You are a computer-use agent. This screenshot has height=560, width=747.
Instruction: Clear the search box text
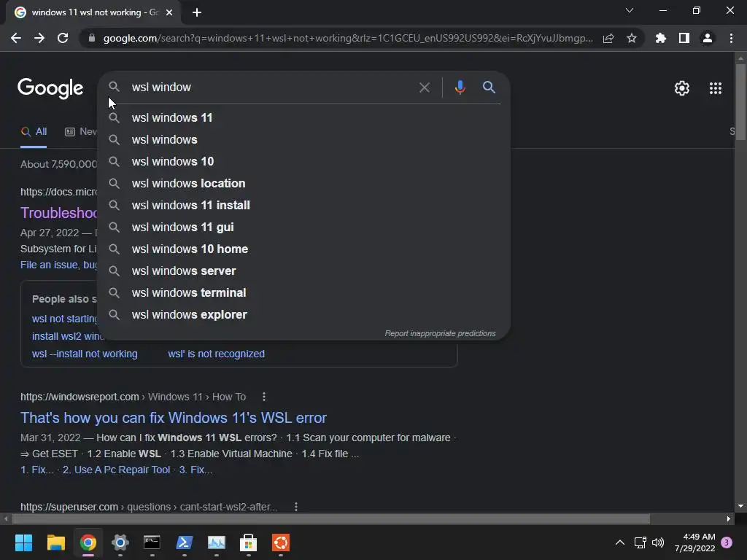tap(425, 87)
